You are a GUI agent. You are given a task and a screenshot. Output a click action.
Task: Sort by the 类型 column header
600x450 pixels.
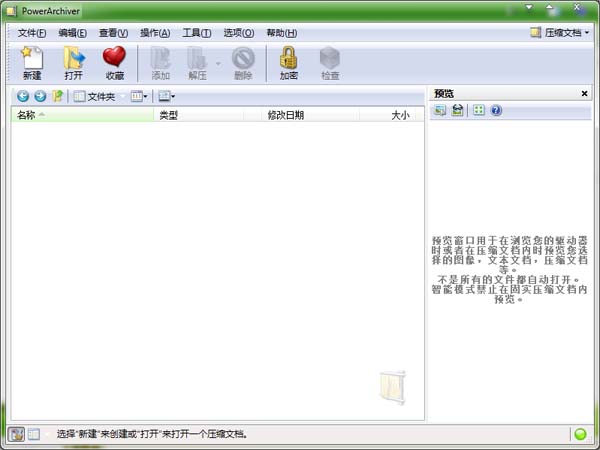[198, 115]
